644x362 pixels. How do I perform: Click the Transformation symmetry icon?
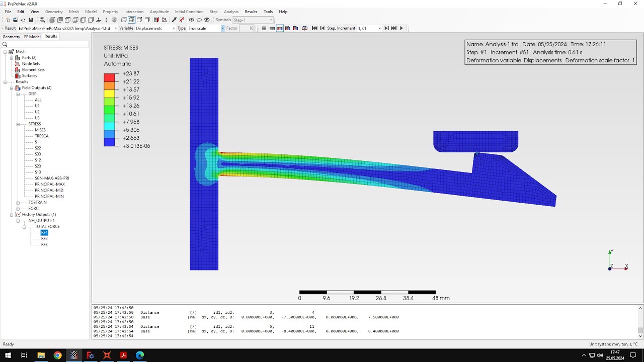(304, 28)
